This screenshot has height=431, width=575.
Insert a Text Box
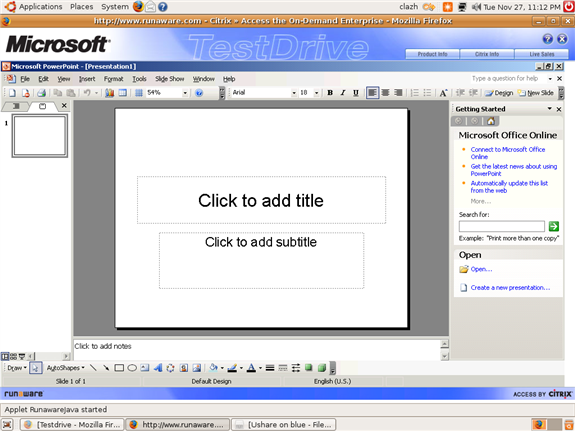point(145,368)
